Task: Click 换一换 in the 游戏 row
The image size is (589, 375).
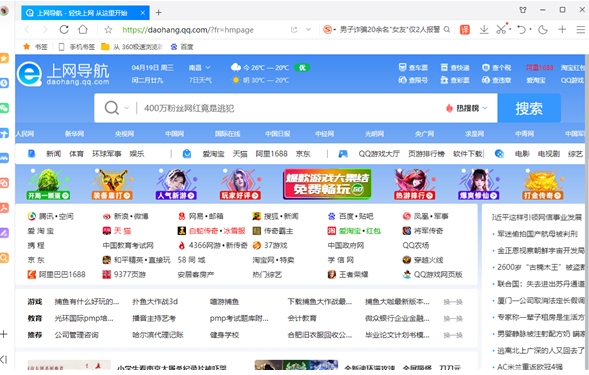Action: 453,302
